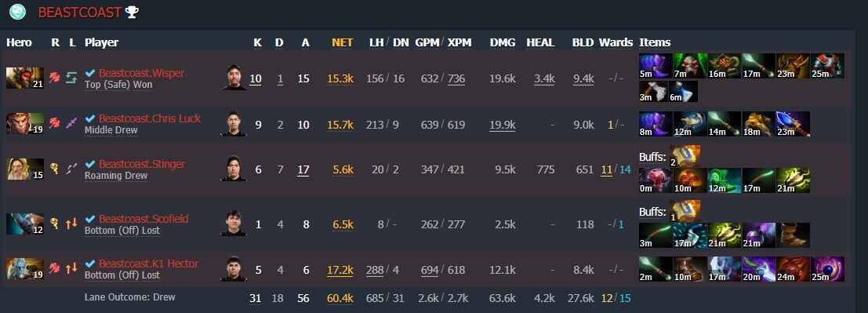This screenshot has width=868, height=313.
Task: Click Scofield's boots item icon
Action: 793,235
